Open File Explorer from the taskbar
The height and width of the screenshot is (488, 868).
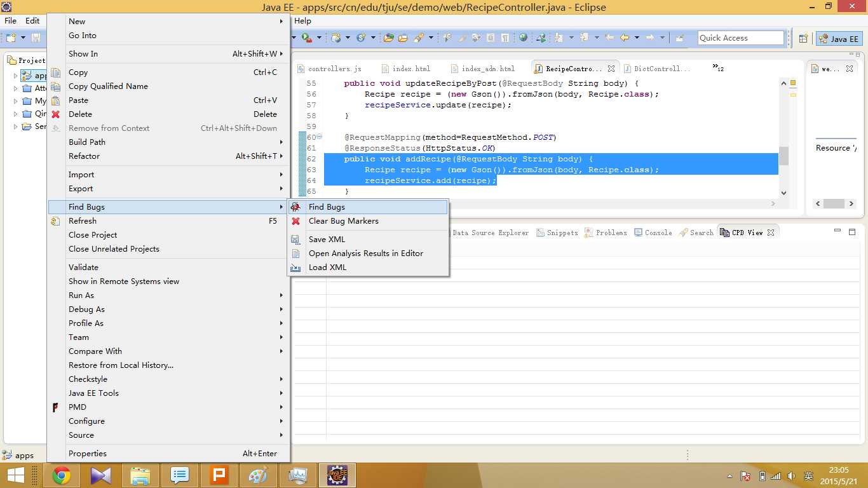[x=140, y=475]
